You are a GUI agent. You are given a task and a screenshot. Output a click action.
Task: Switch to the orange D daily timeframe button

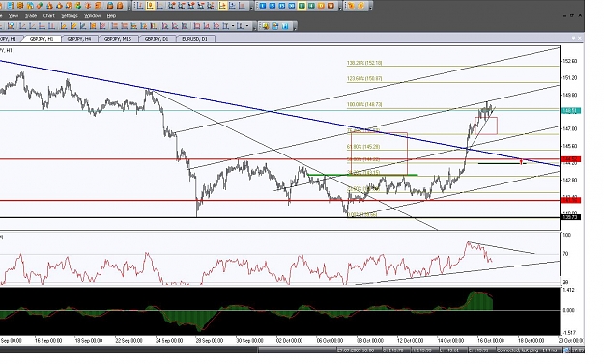pyautogui.click(x=321, y=6)
